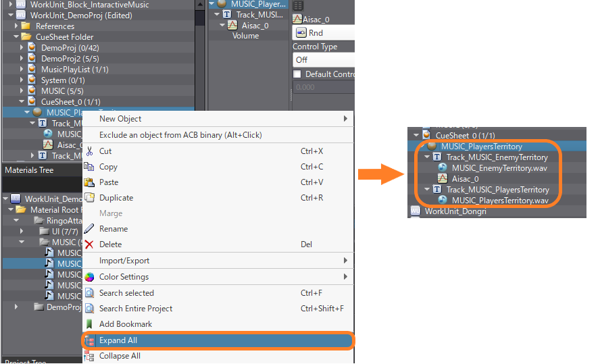Screen dimensions: 600x364
Task: Click the cue ball icon of MUSIC_PlayersTerritory
Action: tap(432, 146)
